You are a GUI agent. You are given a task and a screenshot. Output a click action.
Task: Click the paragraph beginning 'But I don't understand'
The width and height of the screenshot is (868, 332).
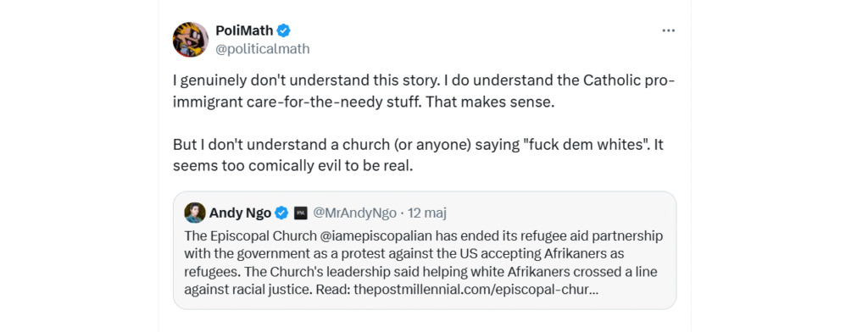click(418, 155)
